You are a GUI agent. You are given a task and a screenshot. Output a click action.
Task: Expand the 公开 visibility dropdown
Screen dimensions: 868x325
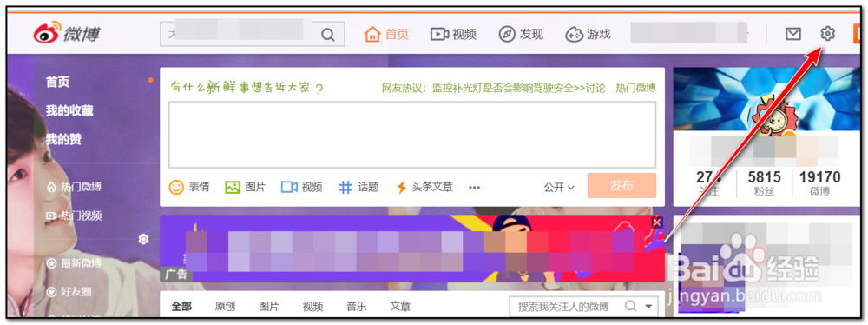[559, 188]
